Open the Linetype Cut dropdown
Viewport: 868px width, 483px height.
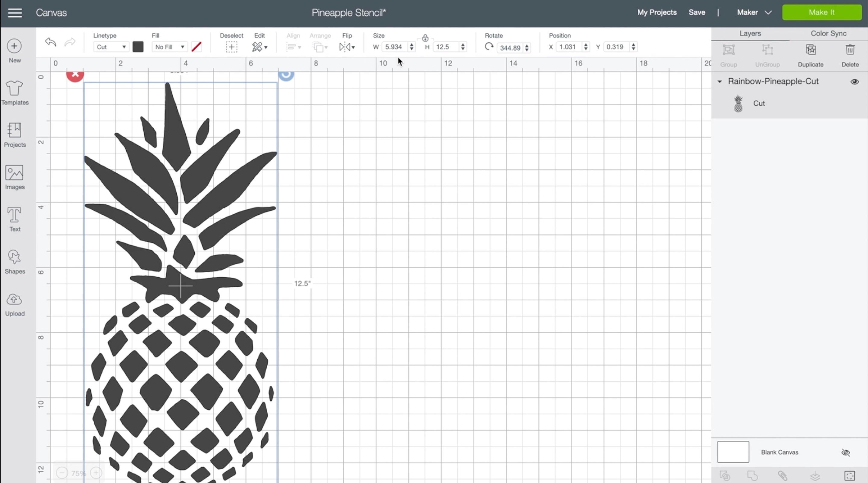111,47
